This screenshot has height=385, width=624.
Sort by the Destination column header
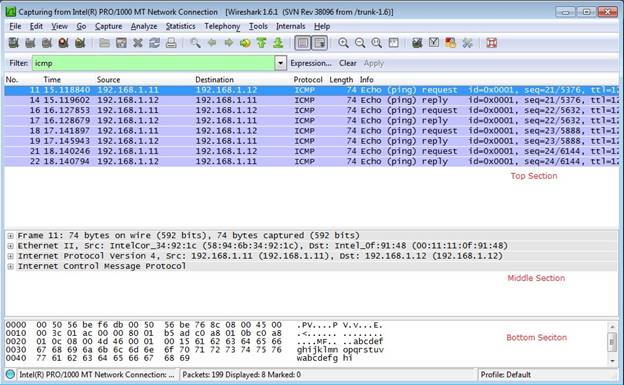[214, 80]
